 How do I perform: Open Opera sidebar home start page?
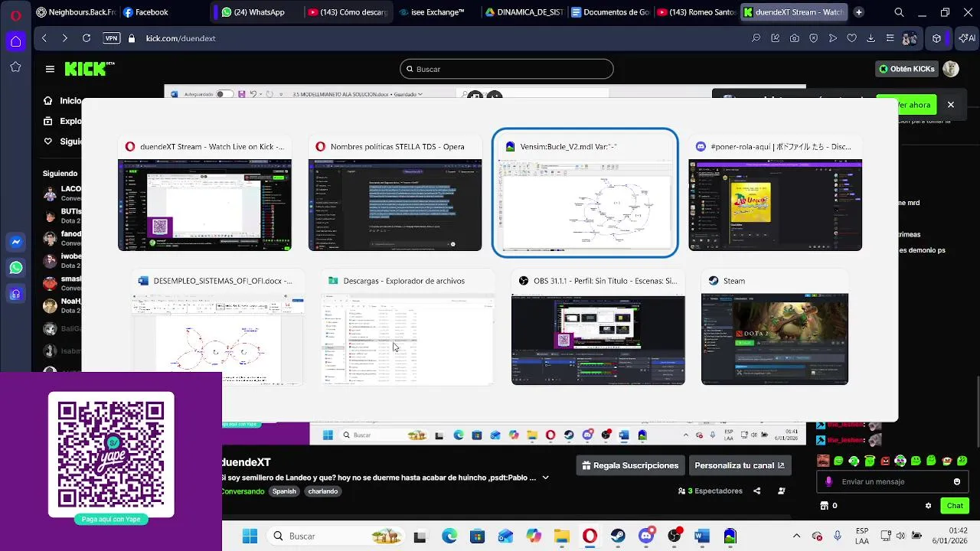tap(15, 41)
